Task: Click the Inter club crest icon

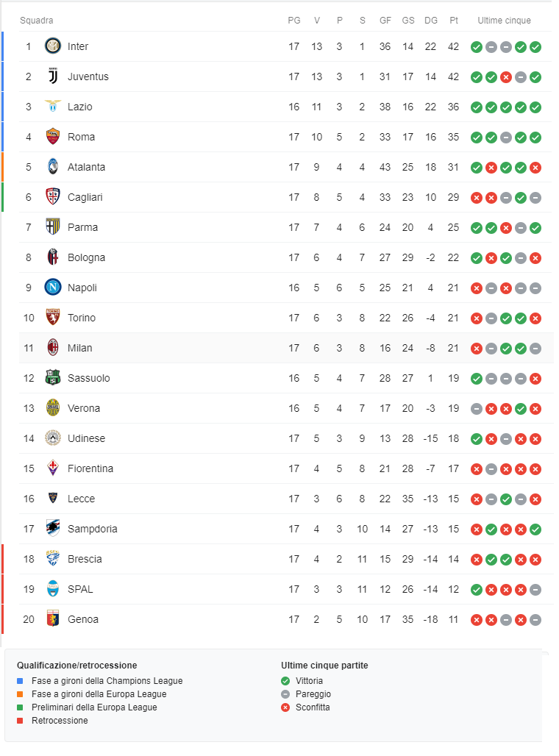Action: (52, 46)
